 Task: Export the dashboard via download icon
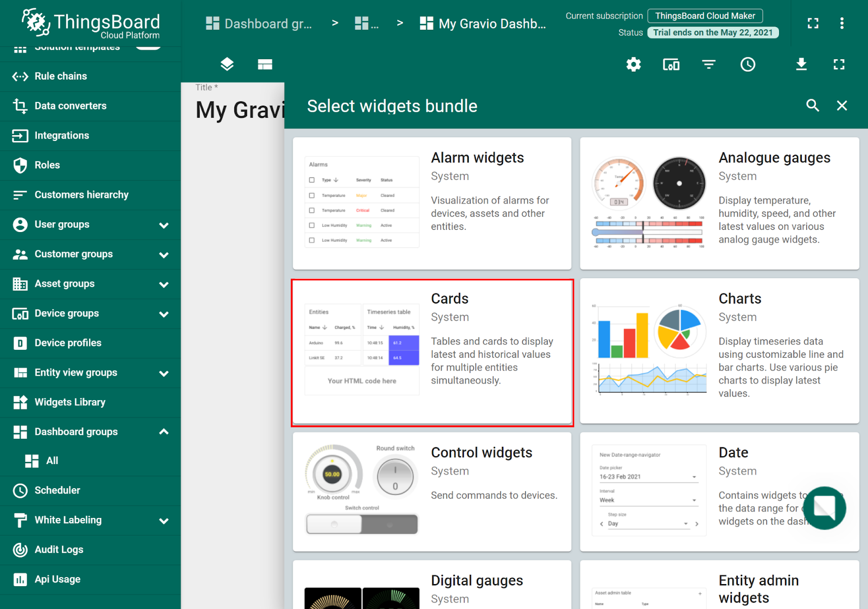tap(801, 65)
